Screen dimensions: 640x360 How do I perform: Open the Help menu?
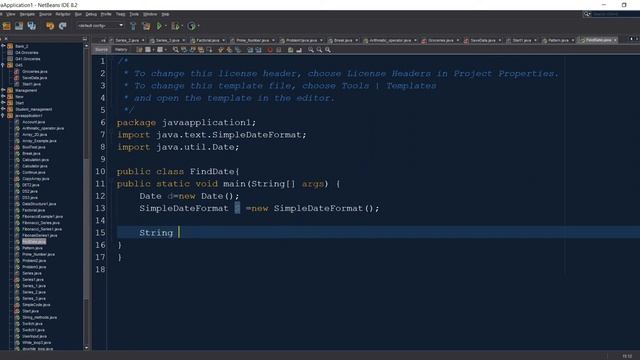click(x=165, y=14)
